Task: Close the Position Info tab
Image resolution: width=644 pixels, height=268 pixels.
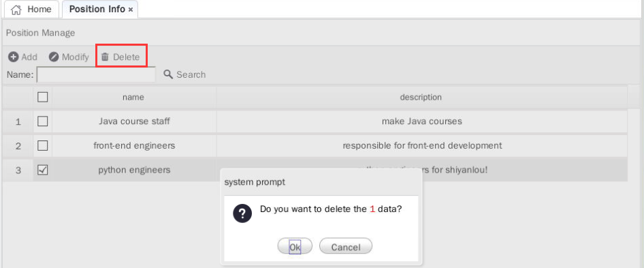Action: (131, 10)
